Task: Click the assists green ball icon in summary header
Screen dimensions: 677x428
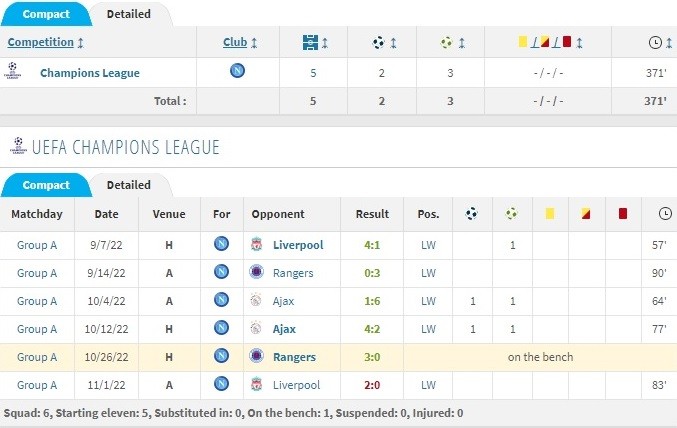Action: pyautogui.click(x=446, y=42)
